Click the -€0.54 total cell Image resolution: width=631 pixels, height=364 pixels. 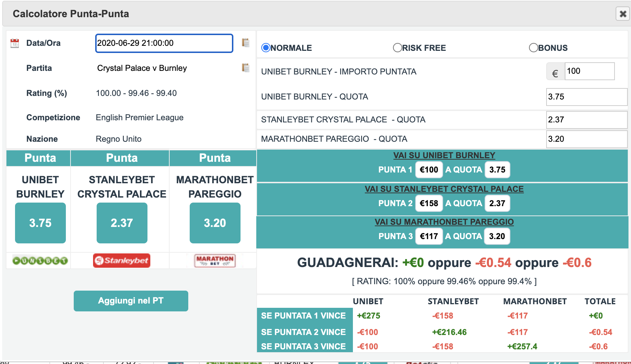coord(601,332)
